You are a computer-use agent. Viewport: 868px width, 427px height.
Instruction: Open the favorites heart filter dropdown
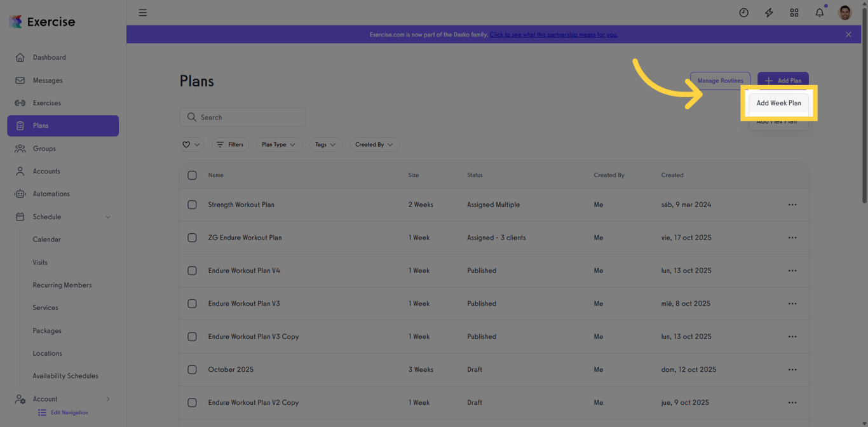pos(191,145)
